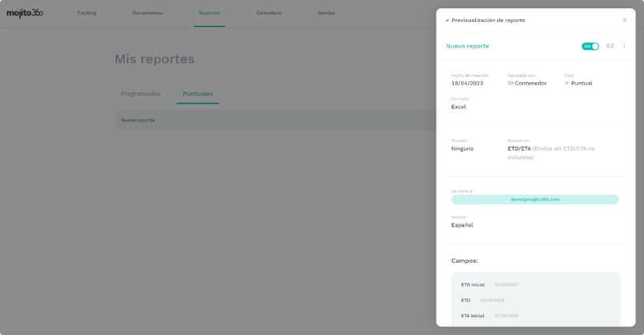This screenshot has height=335, width=644.
Task: Navigate to Calendario
Action: point(269,13)
